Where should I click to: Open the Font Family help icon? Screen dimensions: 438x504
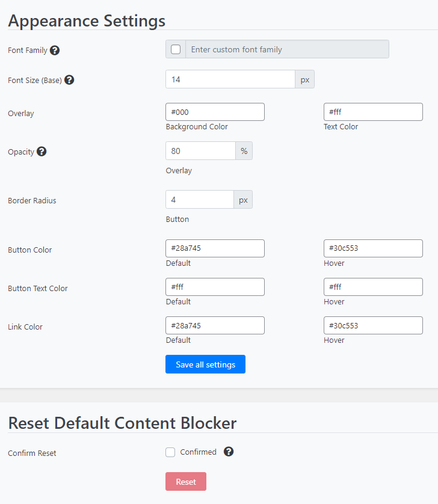coord(55,51)
